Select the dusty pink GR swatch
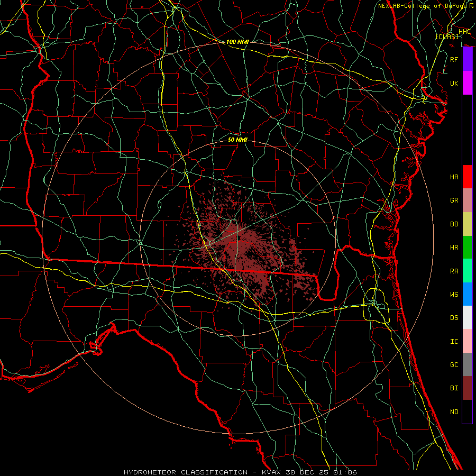The height and width of the screenshot is (476, 476). (467, 200)
